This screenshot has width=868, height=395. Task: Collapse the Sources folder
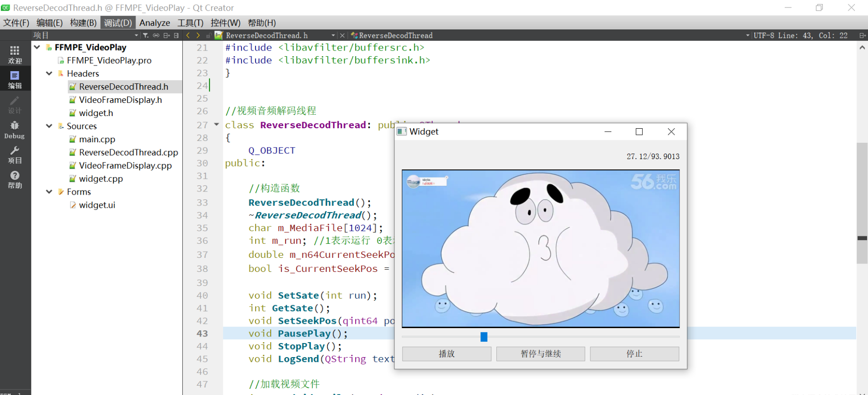pos(49,126)
